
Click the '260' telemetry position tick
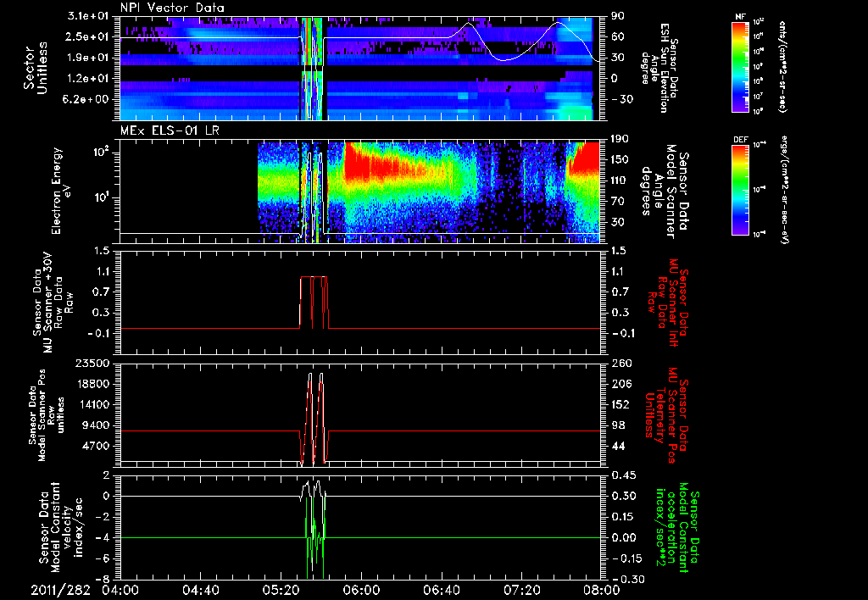(620, 364)
